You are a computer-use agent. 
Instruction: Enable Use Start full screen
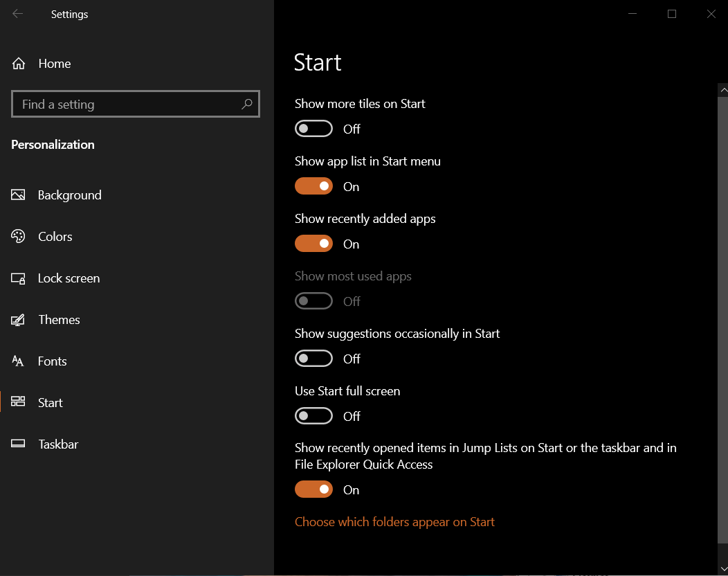point(314,416)
